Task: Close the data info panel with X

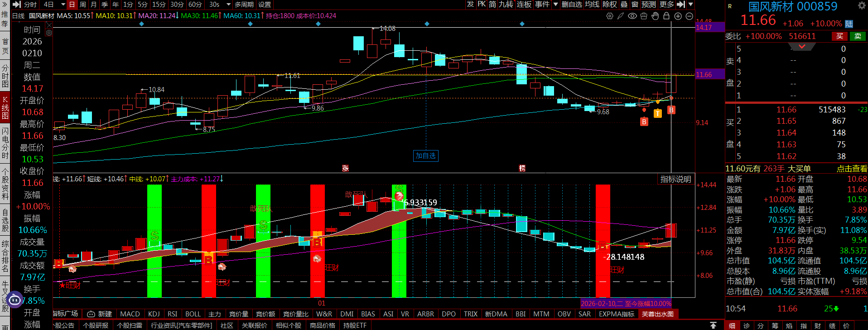Action: pyautogui.click(x=49, y=25)
